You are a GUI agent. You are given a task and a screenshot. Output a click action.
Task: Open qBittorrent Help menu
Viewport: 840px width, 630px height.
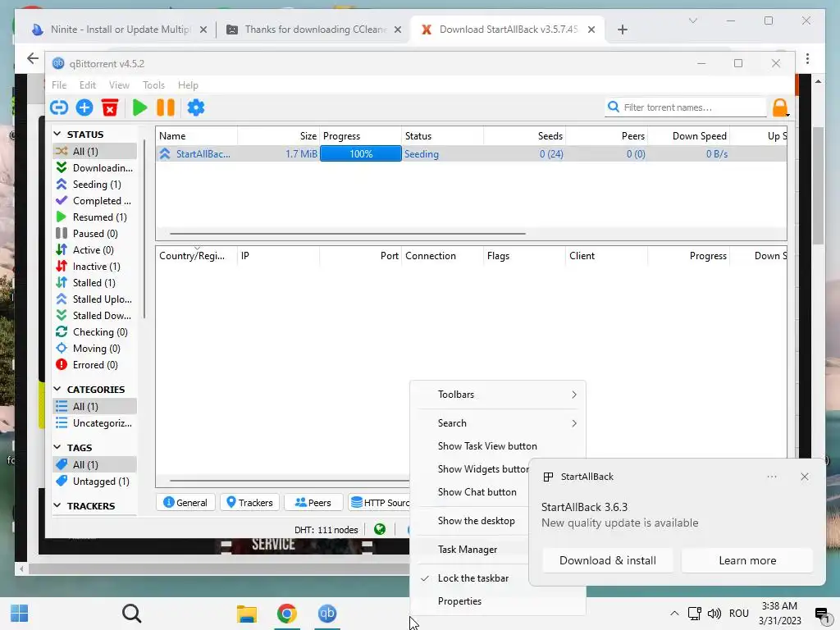coord(188,85)
